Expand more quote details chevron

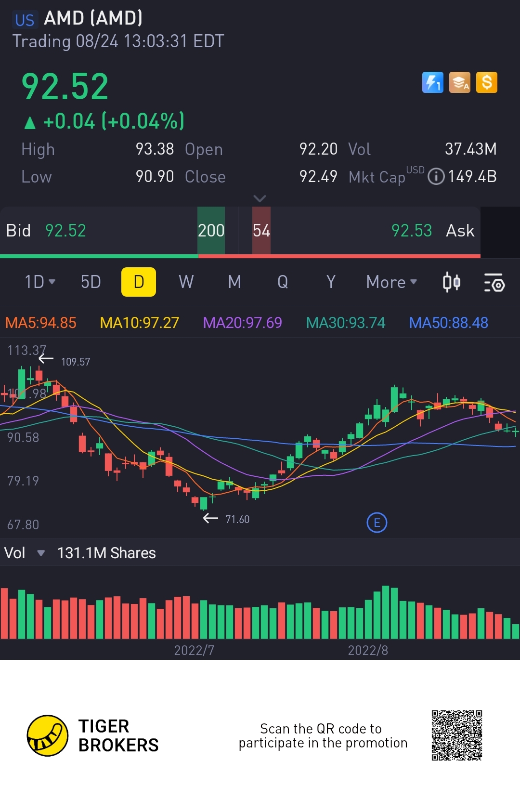(x=260, y=198)
